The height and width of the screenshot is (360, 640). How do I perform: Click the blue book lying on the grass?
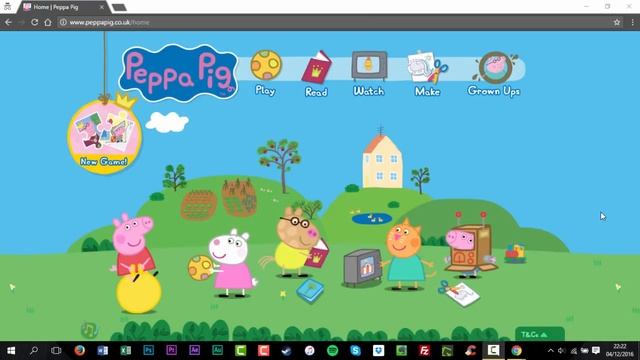(310, 291)
